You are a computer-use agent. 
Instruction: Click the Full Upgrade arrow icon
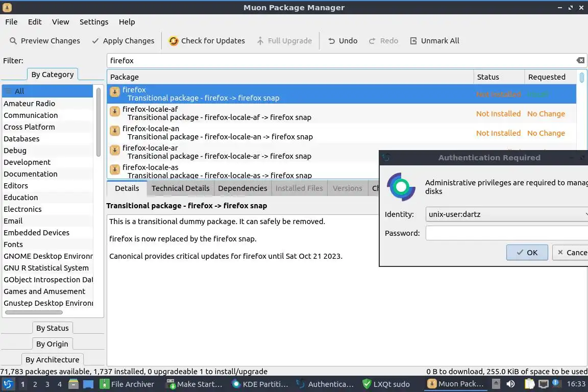[x=260, y=41]
